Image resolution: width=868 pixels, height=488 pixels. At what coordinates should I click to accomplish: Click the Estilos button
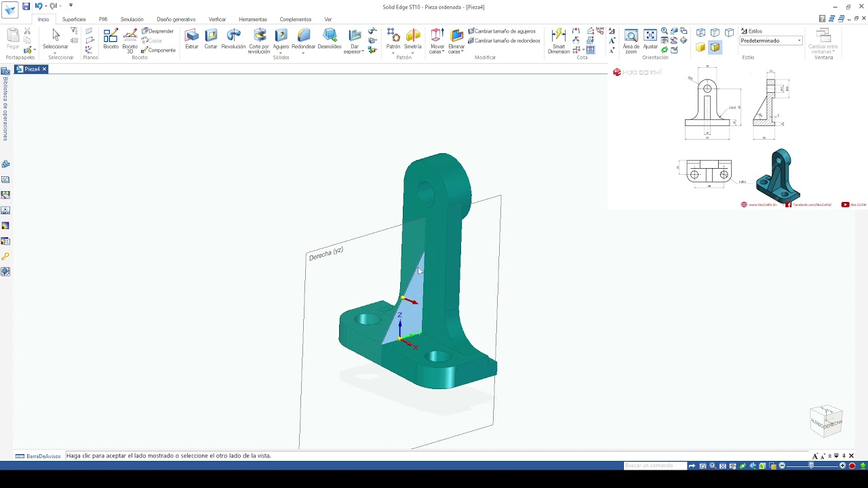click(751, 31)
